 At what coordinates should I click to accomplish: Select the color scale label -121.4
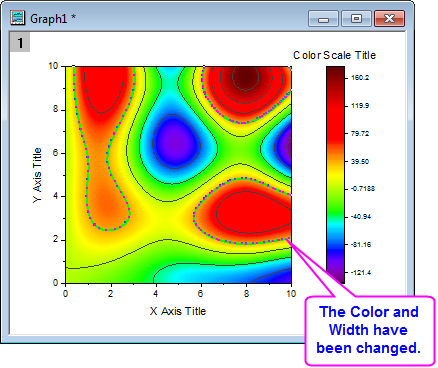pyautogui.click(x=361, y=272)
